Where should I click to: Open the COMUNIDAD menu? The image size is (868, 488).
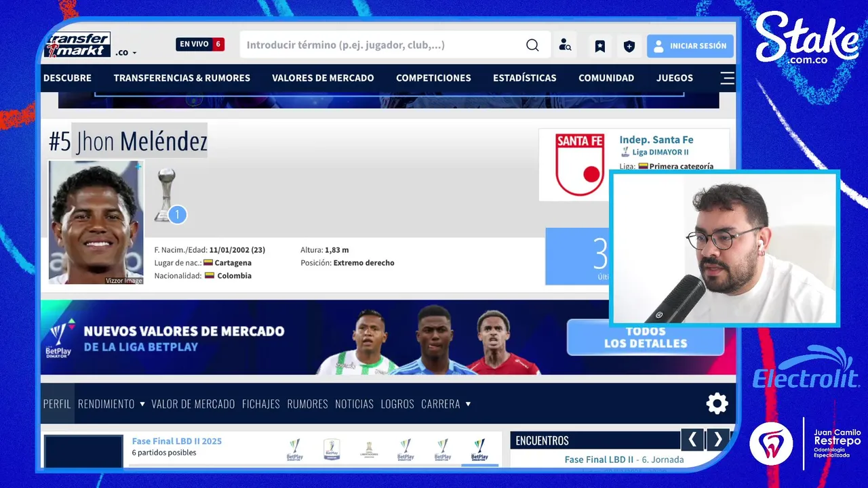pyautogui.click(x=606, y=78)
